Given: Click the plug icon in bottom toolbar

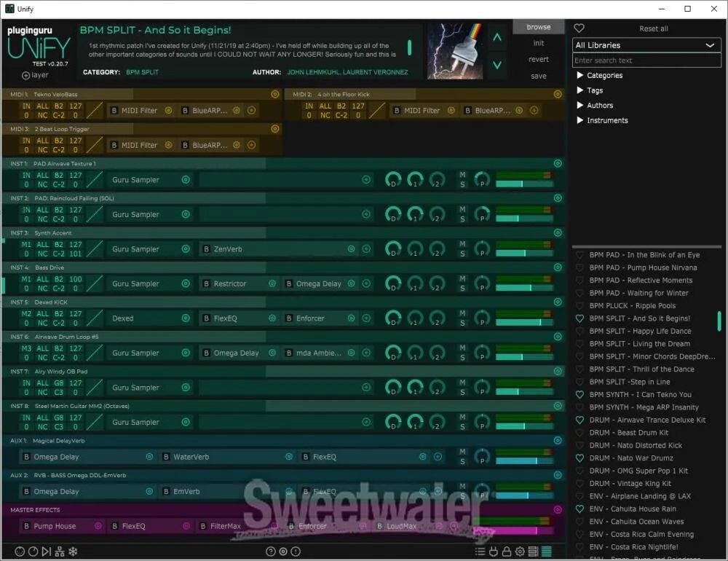Looking at the screenshot, I should pyautogui.click(x=493, y=552).
